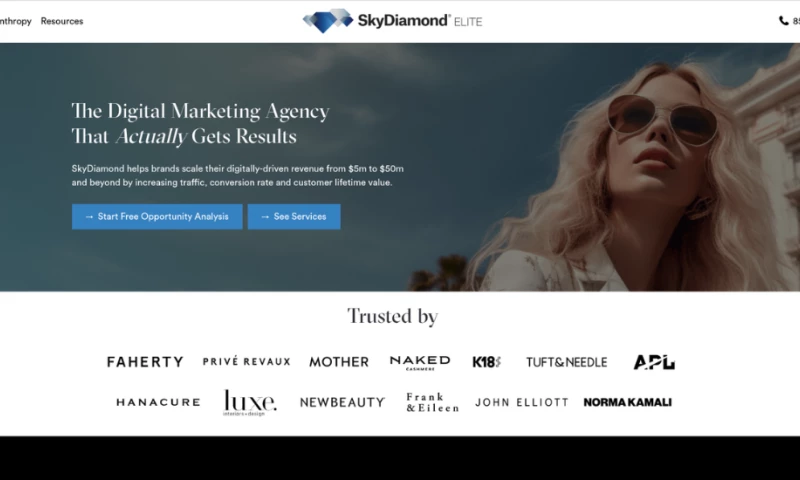The width and height of the screenshot is (800, 480).
Task: Click the John Elliott brand logo
Action: click(521, 403)
